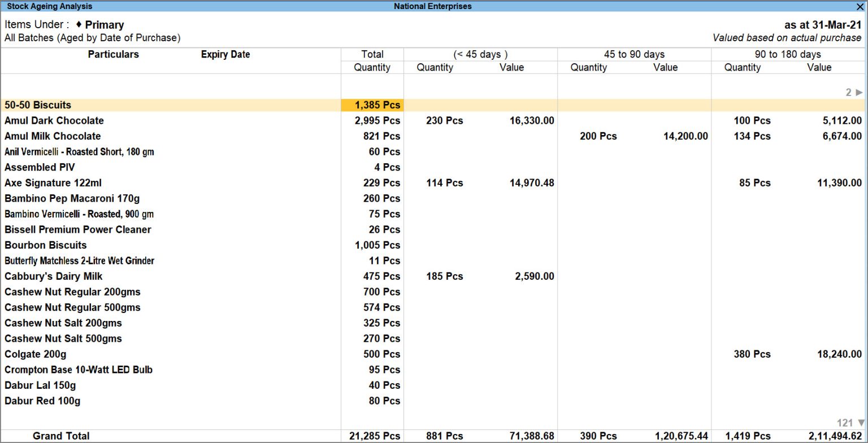Select the Cabbury's Dairy Milk item
The width and height of the screenshot is (868, 443).
[53, 276]
